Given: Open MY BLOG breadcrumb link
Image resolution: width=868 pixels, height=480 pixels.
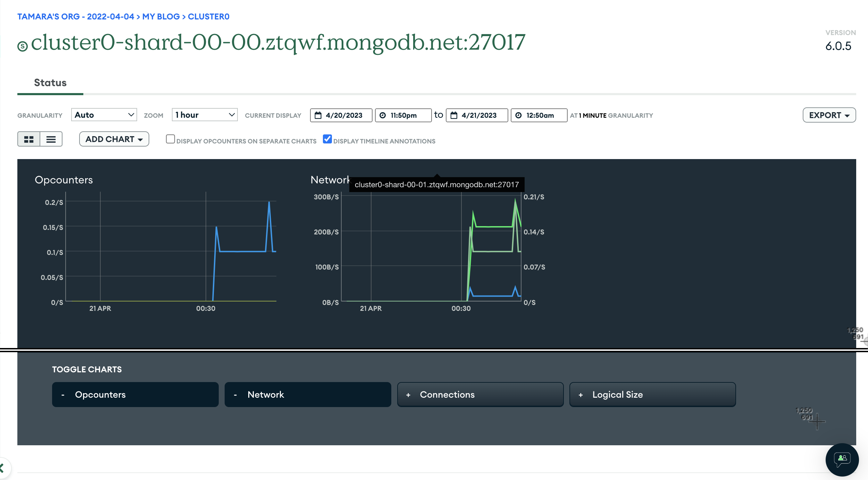Looking at the screenshot, I should tap(161, 17).
